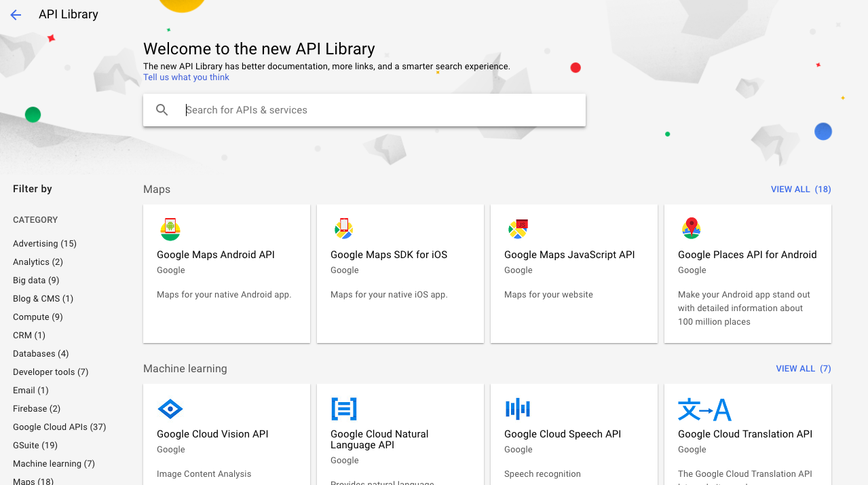The width and height of the screenshot is (868, 485).
Task: Open the Google Maps Android API card title
Action: click(216, 255)
